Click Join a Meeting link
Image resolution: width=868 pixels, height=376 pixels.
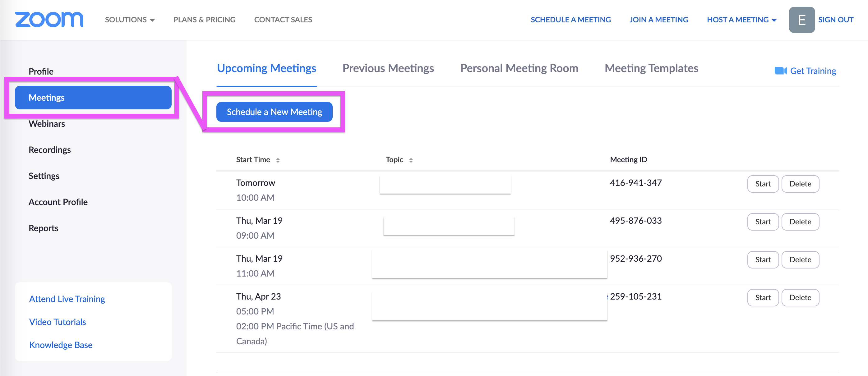point(658,20)
